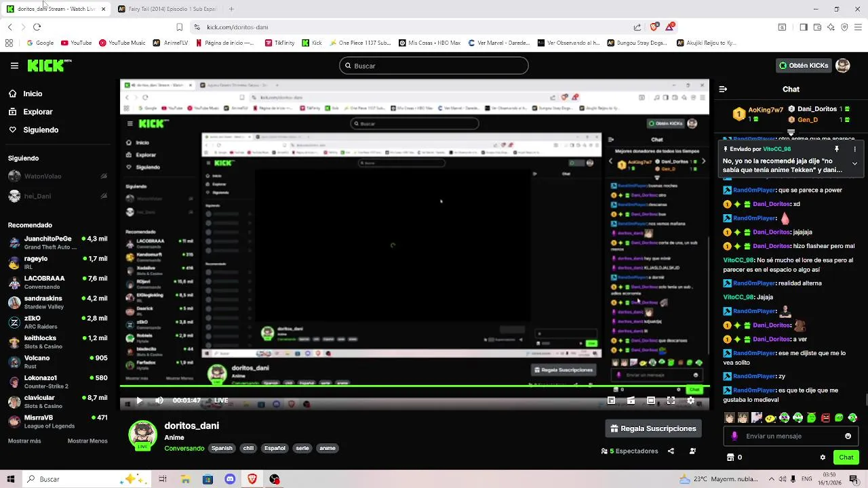Expand the top donors leaderboard arrow
Screen dimensions: 868x488
click(791, 133)
